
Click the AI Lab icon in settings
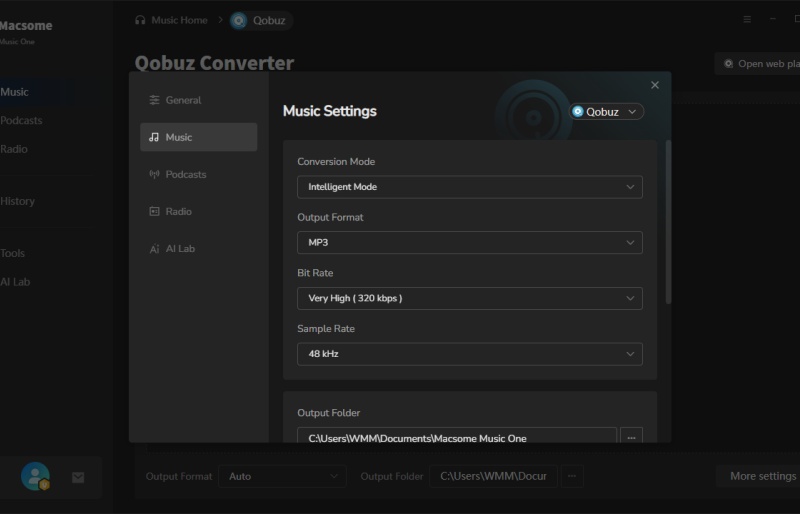[x=154, y=249]
